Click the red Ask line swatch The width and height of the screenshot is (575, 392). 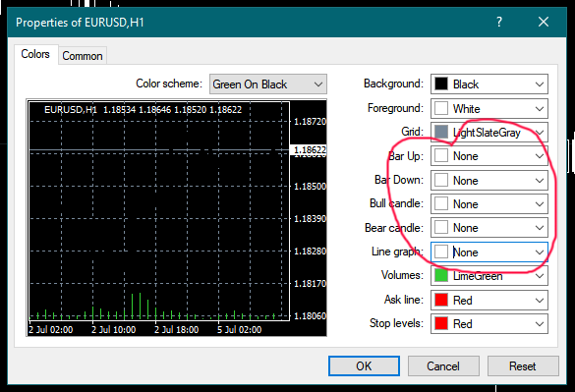pos(441,300)
